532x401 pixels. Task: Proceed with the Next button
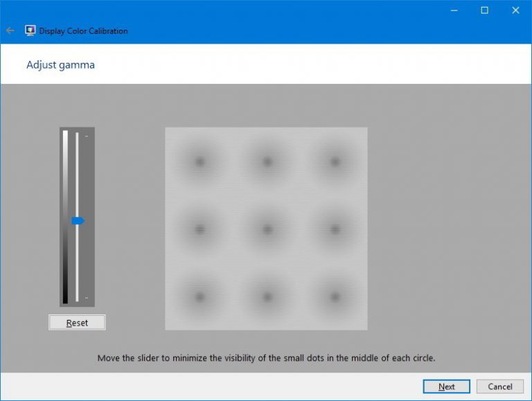(447, 386)
